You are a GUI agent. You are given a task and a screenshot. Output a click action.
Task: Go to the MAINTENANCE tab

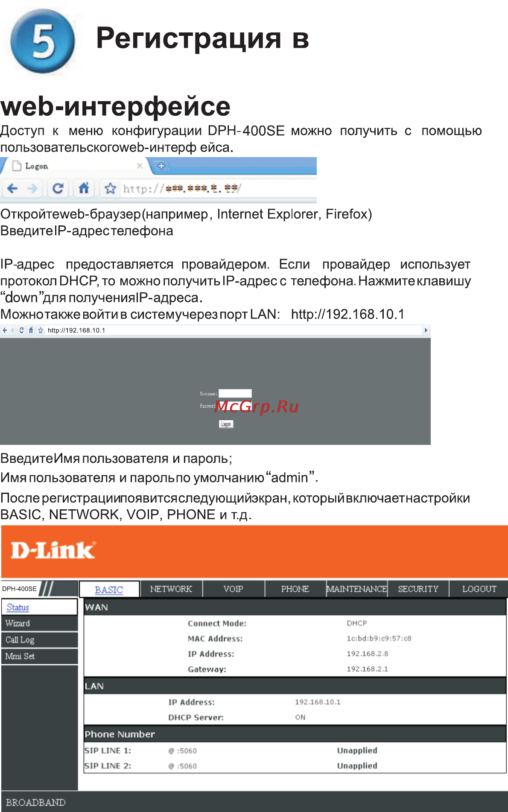coord(357,589)
